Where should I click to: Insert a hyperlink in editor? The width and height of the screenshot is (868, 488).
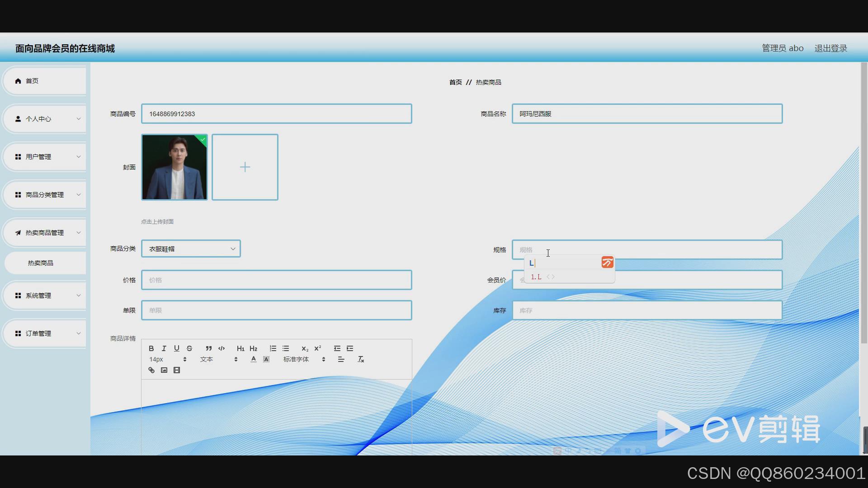151,370
